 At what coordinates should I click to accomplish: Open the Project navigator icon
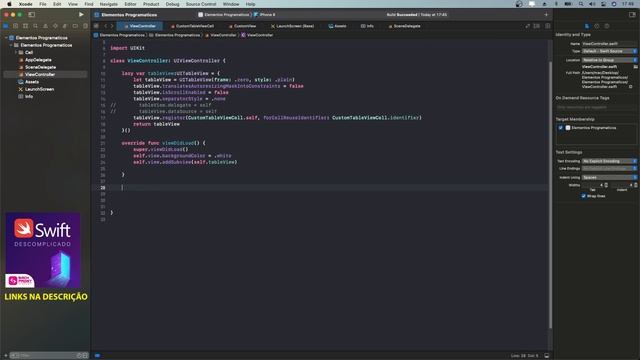point(6,26)
